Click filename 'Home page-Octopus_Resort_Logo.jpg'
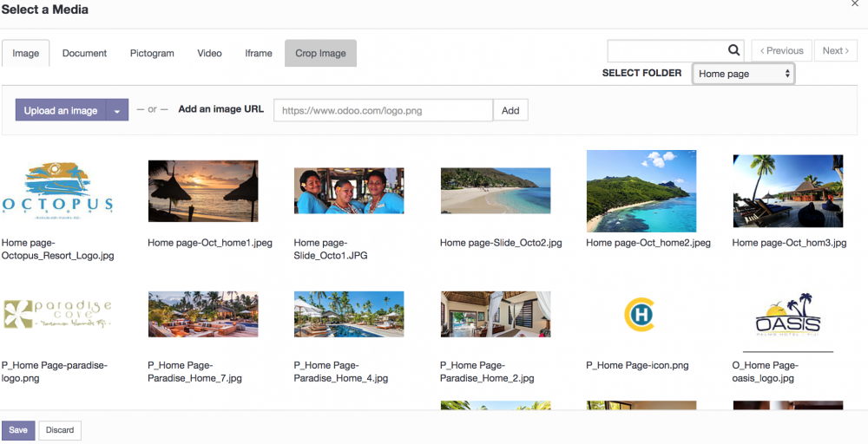The image size is (868, 444). coord(58,250)
